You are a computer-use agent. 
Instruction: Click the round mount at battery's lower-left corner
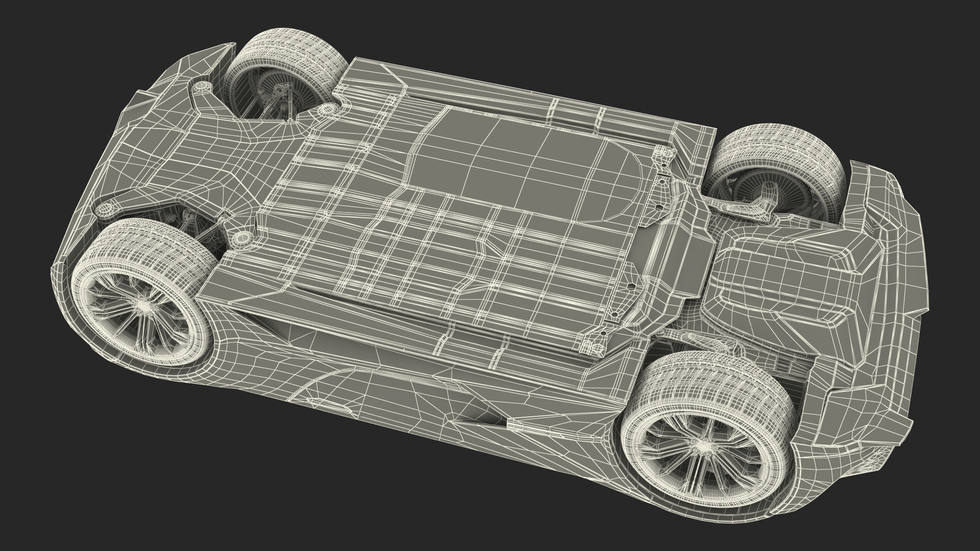pyautogui.click(x=242, y=238)
